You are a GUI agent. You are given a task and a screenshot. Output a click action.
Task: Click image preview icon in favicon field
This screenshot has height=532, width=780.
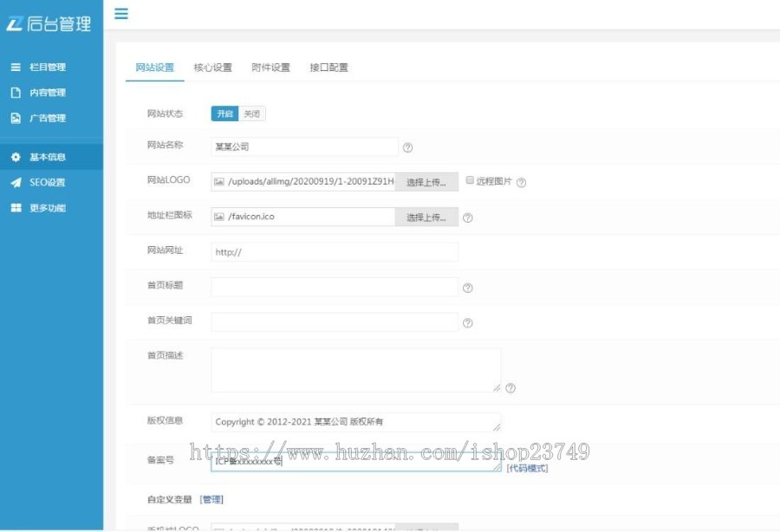pyautogui.click(x=219, y=217)
